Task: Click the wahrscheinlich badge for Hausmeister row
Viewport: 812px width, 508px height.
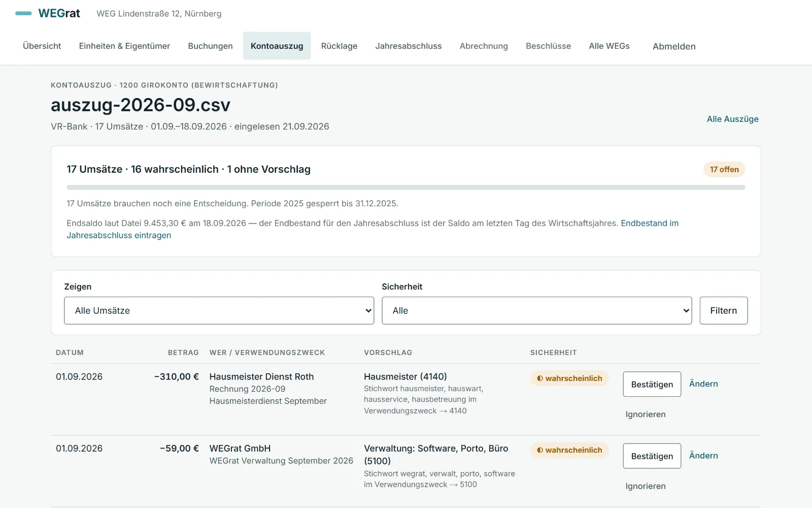Action: pos(569,378)
